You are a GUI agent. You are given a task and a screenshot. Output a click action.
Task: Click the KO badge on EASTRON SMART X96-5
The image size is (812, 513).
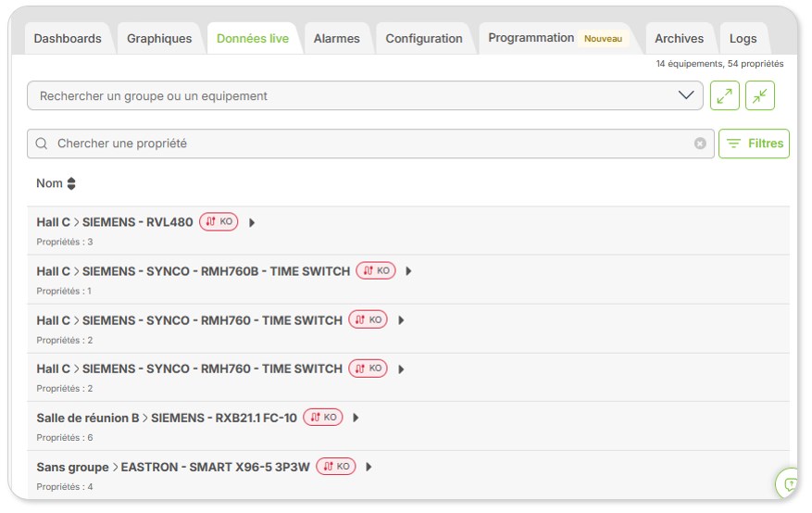[x=336, y=467]
